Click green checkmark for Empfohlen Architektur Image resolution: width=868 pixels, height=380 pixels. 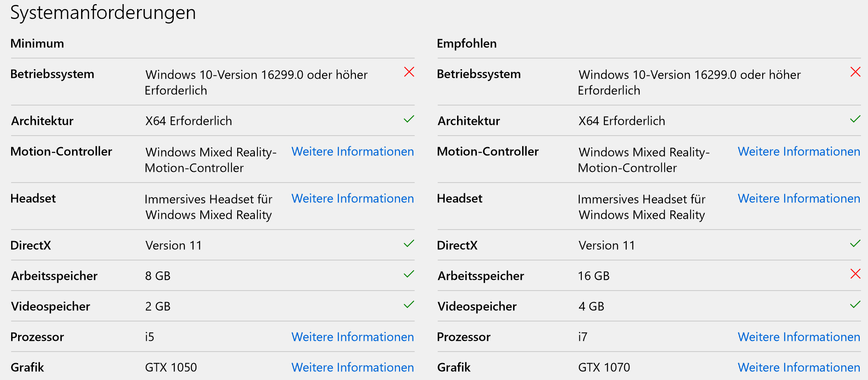click(855, 120)
